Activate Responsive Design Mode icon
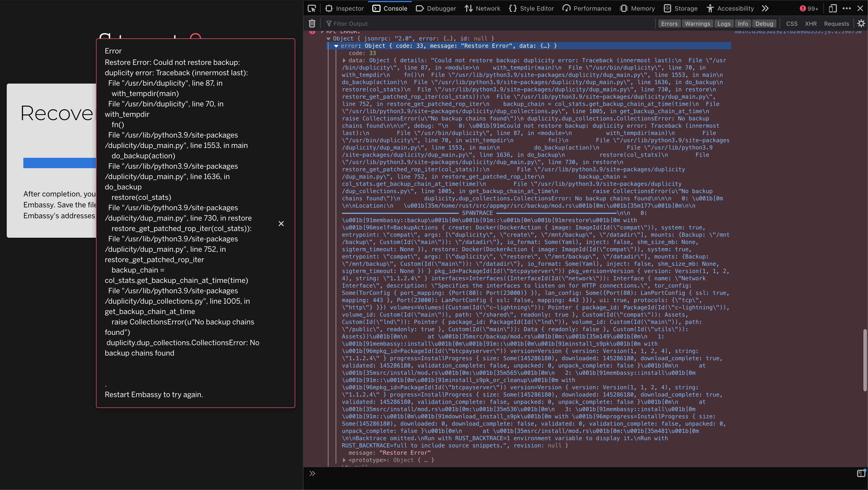868x490 pixels. click(833, 8)
